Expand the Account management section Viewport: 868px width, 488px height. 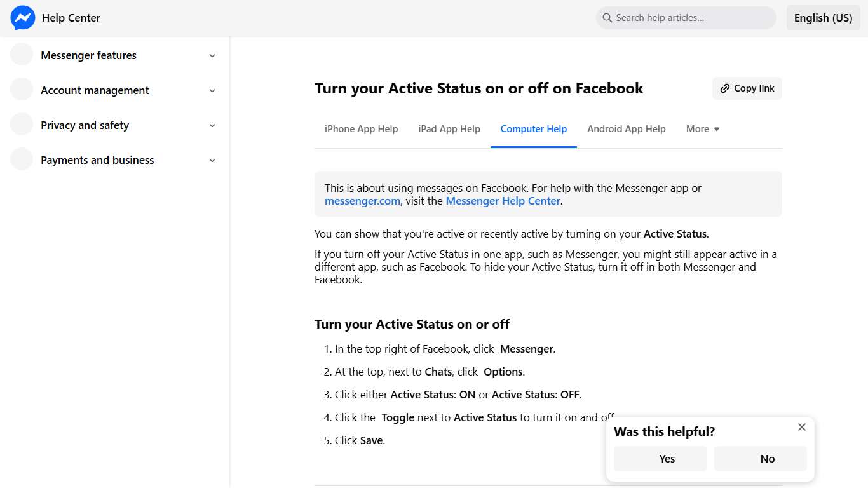(212, 90)
